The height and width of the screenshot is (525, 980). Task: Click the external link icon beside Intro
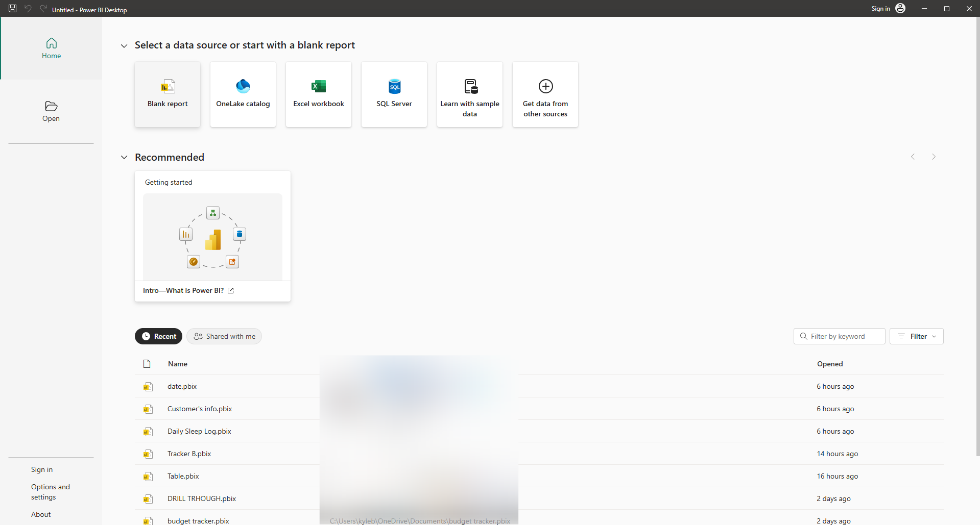[231, 290]
